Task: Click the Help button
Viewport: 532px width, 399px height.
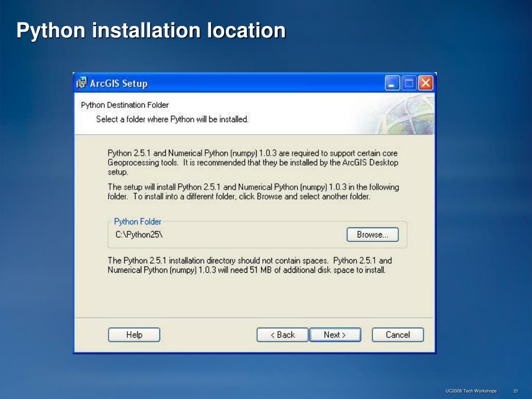Action: pyautogui.click(x=134, y=335)
